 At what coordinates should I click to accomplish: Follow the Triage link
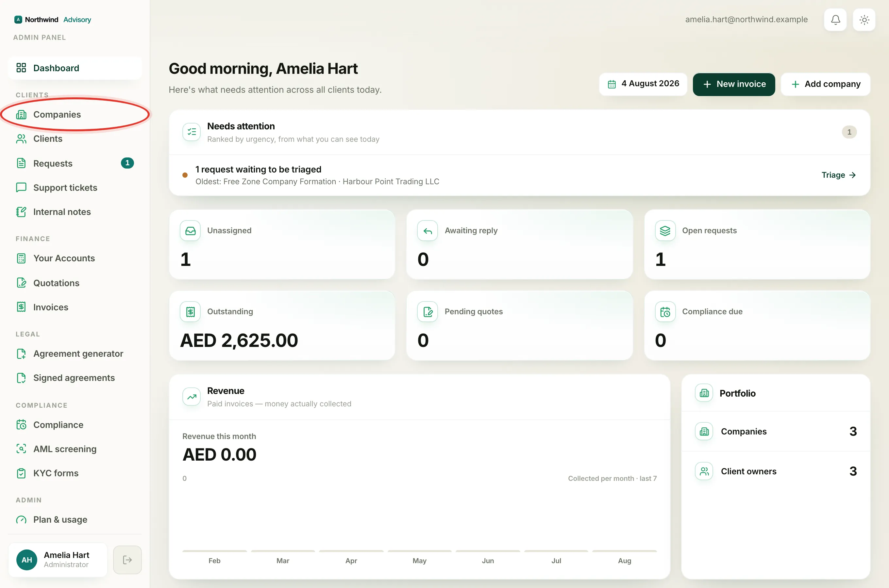click(x=838, y=175)
